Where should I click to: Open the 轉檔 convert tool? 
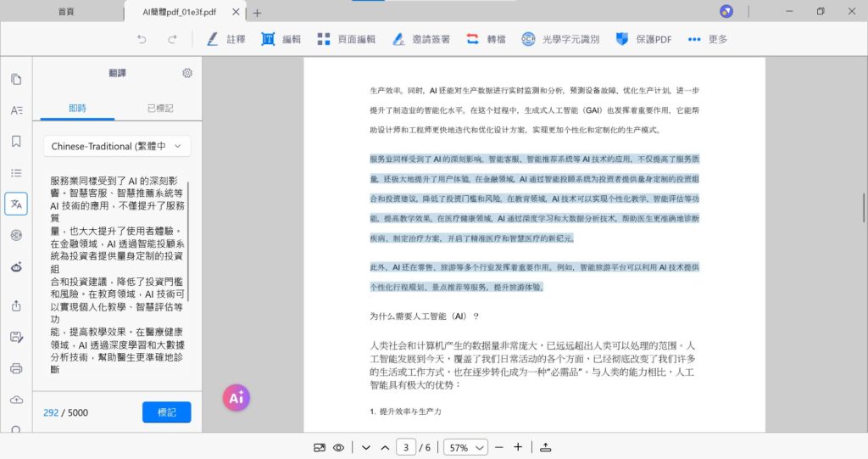(486, 39)
